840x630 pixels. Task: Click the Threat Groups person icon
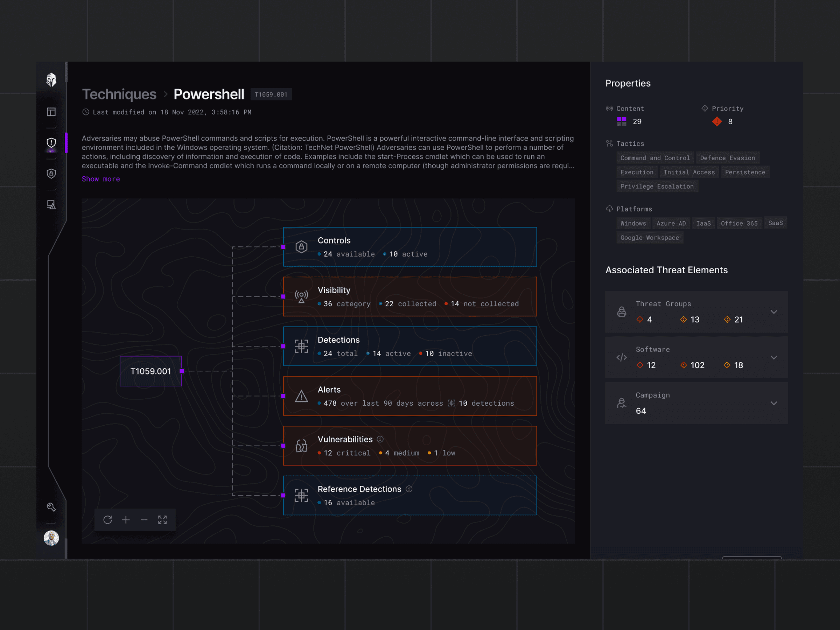click(622, 312)
